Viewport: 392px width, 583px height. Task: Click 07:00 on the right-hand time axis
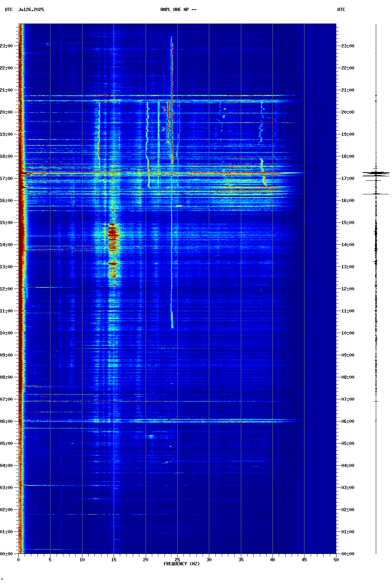[x=348, y=399]
